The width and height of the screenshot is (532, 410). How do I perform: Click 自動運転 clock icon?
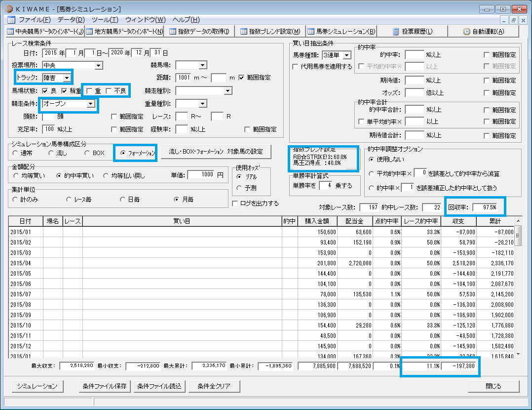[467, 32]
